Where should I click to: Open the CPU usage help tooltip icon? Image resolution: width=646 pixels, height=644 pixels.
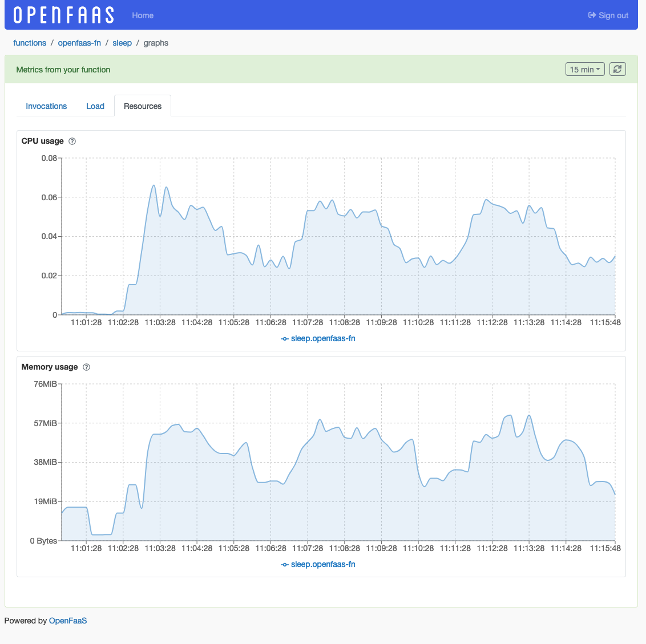coord(72,141)
